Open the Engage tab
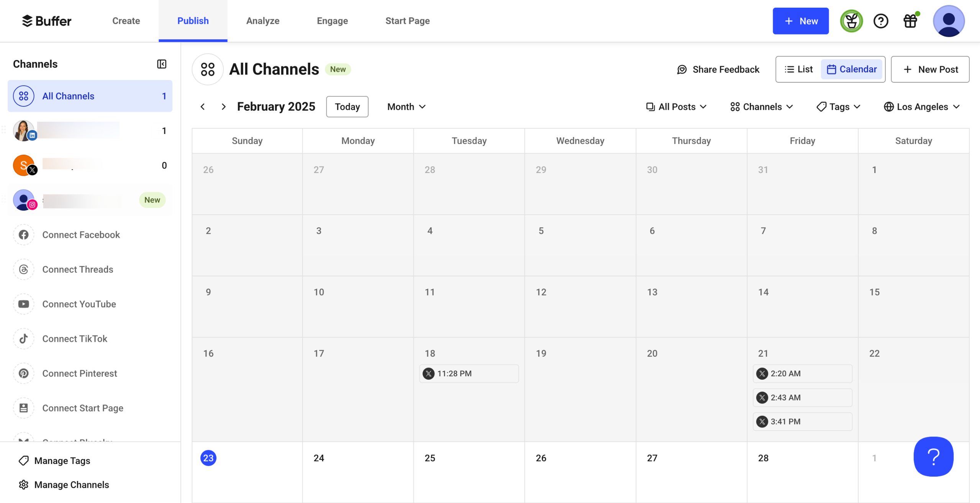 pyautogui.click(x=332, y=21)
